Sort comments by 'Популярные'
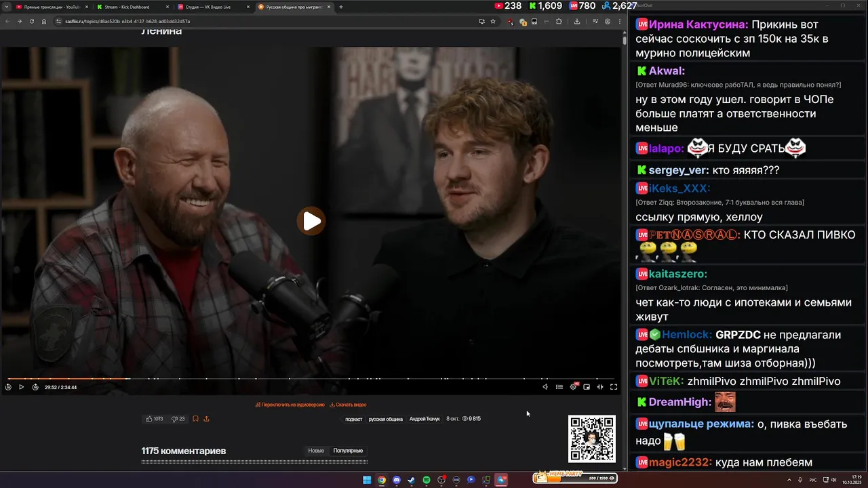 tap(348, 451)
